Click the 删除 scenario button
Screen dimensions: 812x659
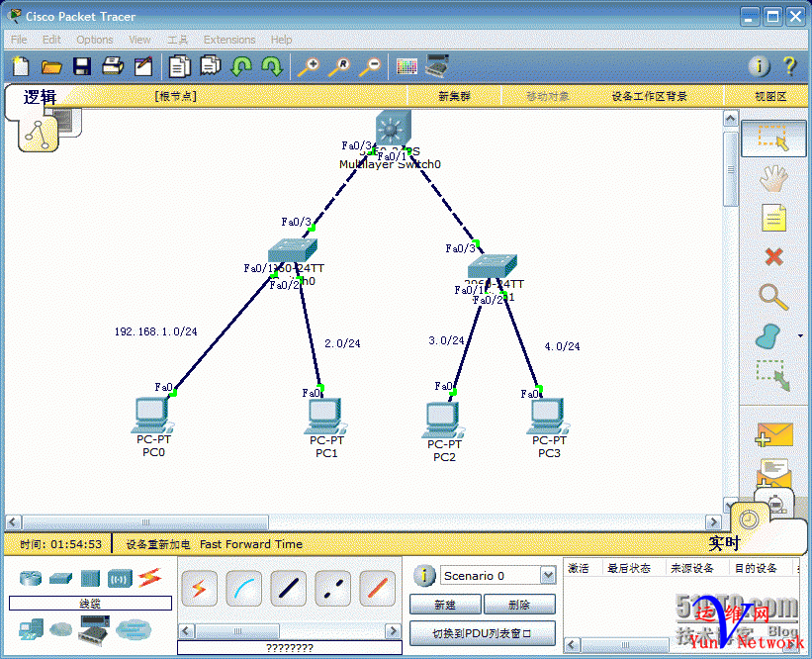point(519,605)
